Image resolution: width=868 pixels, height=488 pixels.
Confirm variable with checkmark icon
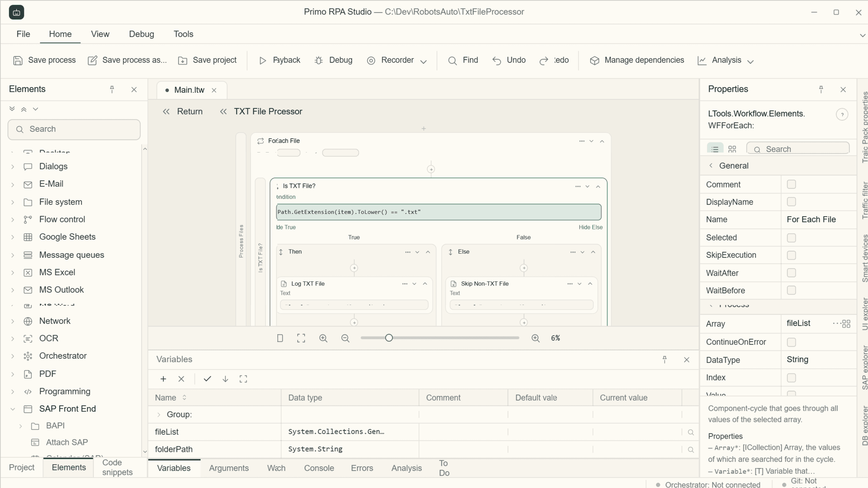[207, 379]
